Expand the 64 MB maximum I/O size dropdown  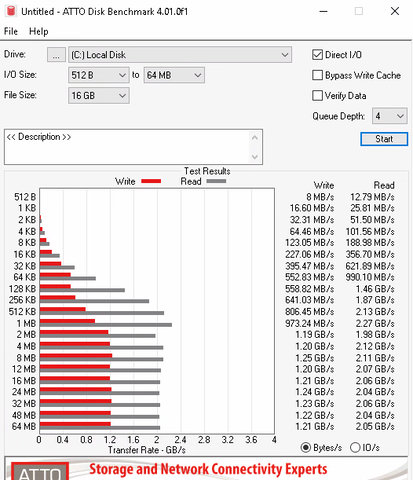tap(174, 75)
